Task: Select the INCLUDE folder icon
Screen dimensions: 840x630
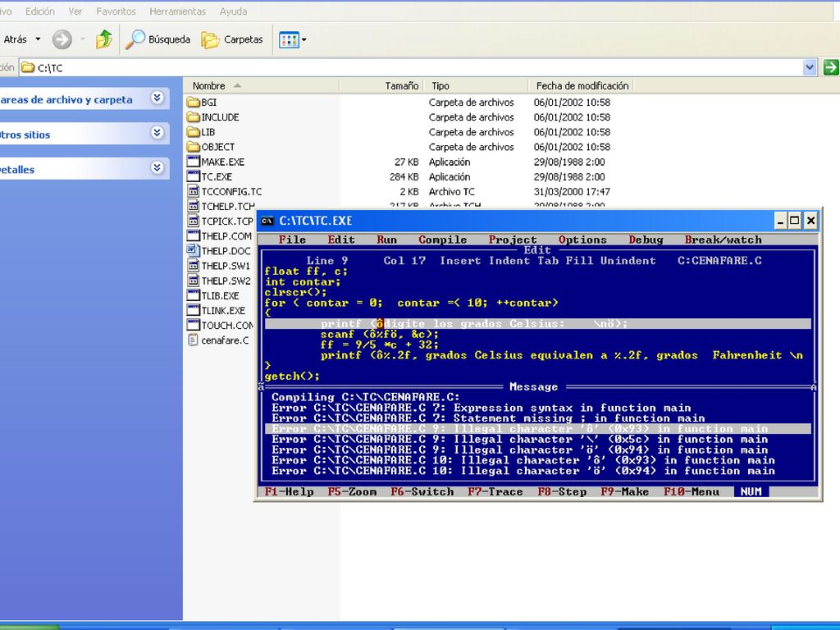Action: pyautogui.click(x=193, y=117)
